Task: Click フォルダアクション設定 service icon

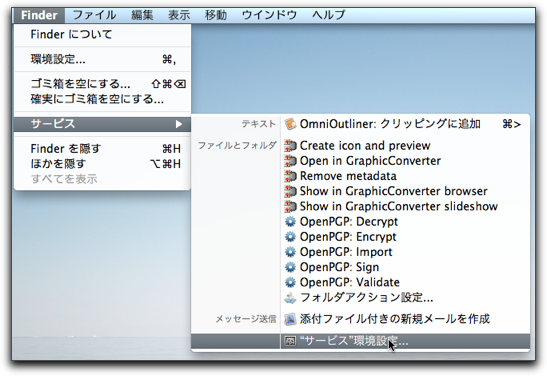Action: click(x=290, y=298)
